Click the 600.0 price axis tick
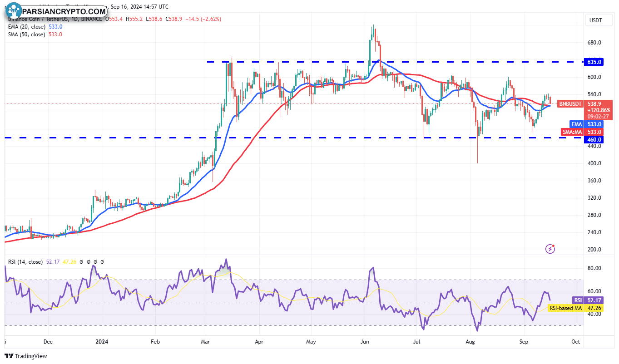619x364 pixels. click(595, 77)
